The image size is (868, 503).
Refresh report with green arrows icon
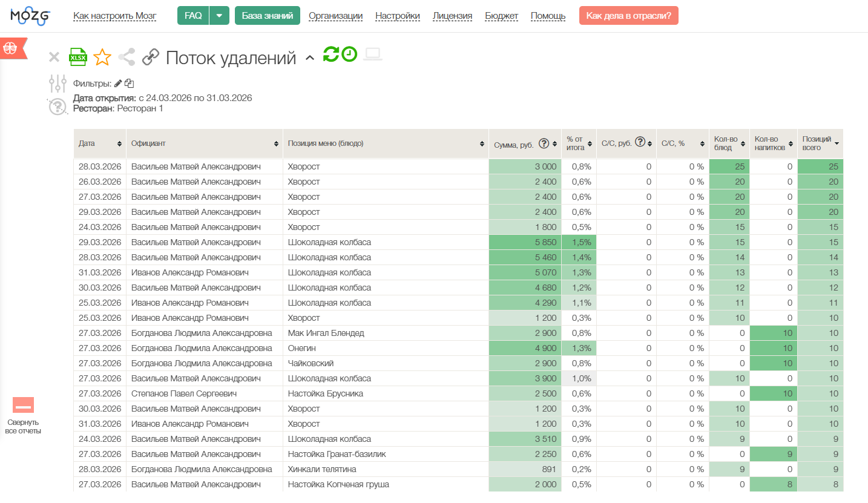click(330, 54)
